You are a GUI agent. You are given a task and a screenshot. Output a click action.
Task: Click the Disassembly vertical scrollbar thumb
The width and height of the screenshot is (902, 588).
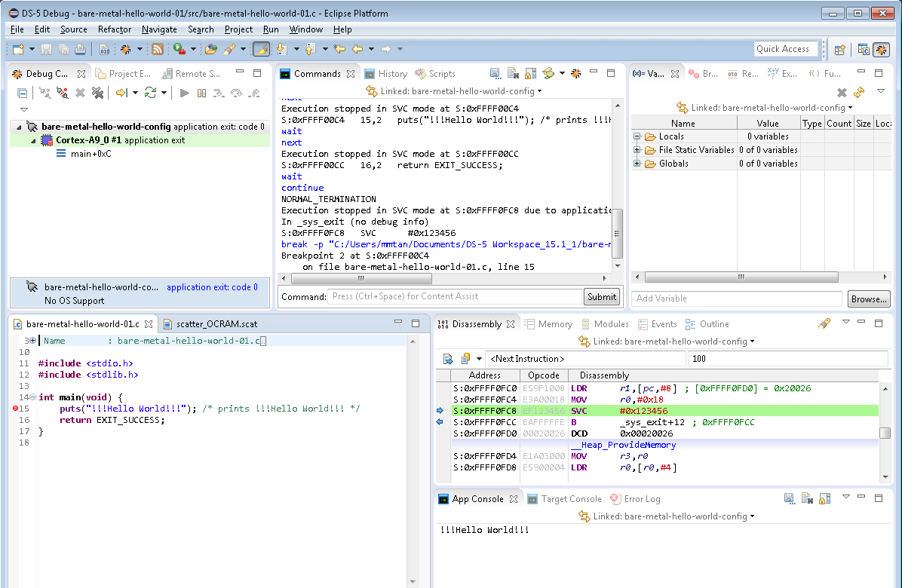coord(883,433)
